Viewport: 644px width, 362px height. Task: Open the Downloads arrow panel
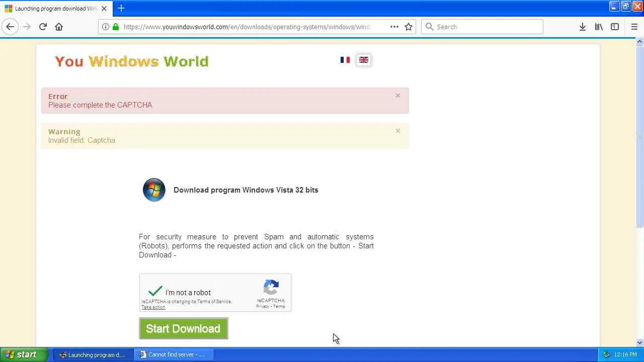coord(583,27)
